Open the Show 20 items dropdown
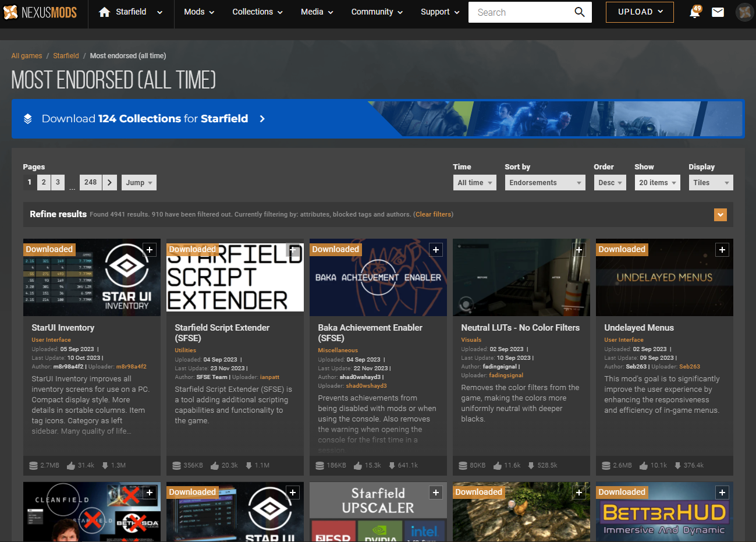Screen dimensions: 756x542 [x=658, y=183]
